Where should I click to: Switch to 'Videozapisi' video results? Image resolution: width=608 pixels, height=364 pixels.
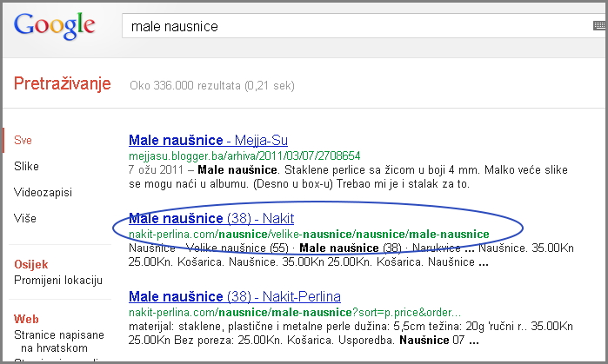point(43,193)
